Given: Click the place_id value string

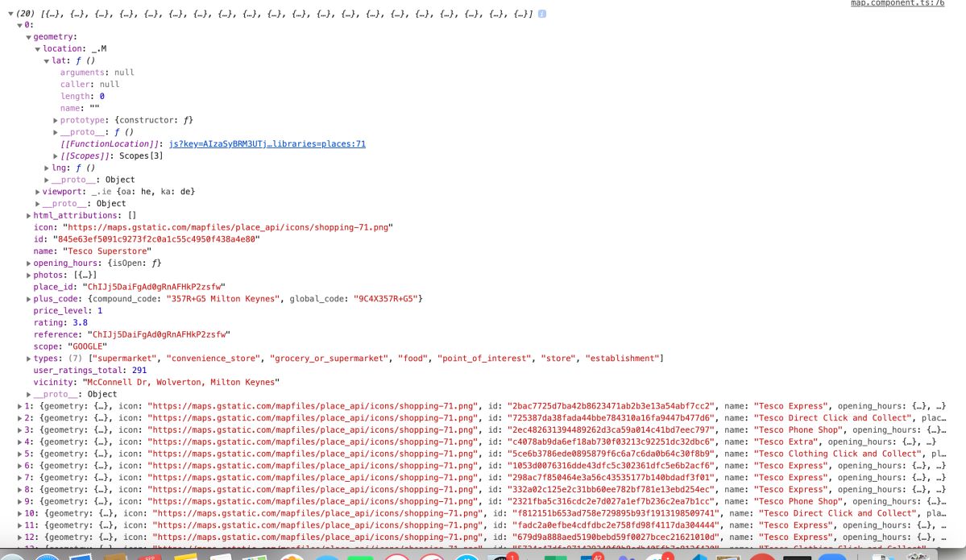Looking at the screenshot, I should tap(154, 287).
